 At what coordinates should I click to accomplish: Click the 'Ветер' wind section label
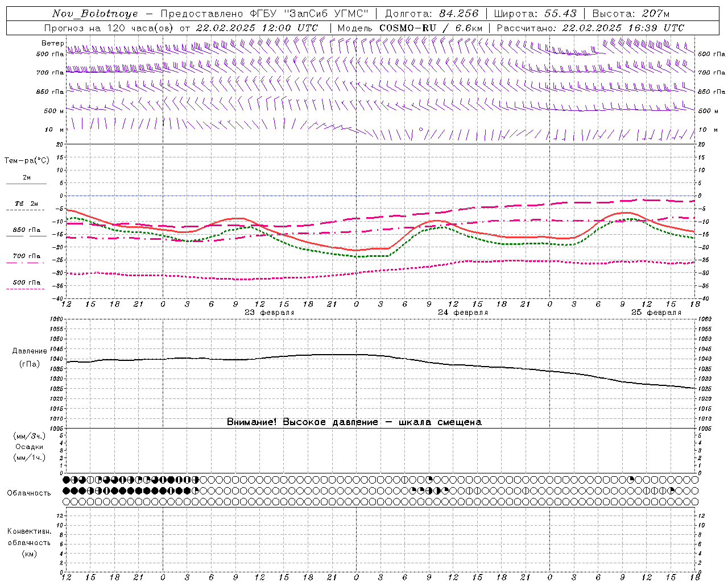click(x=52, y=43)
